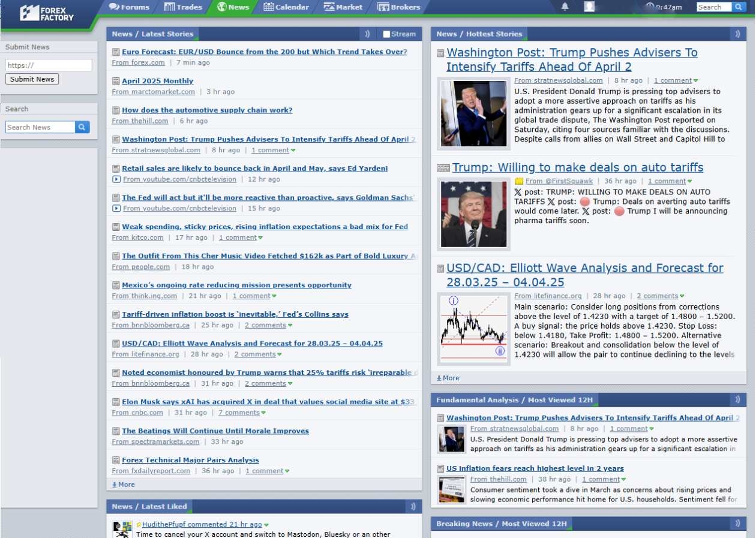Expand 2 comments on hottest USD/CAD story
Image resolution: width=756 pixels, height=538 pixels.
click(x=682, y=296)
